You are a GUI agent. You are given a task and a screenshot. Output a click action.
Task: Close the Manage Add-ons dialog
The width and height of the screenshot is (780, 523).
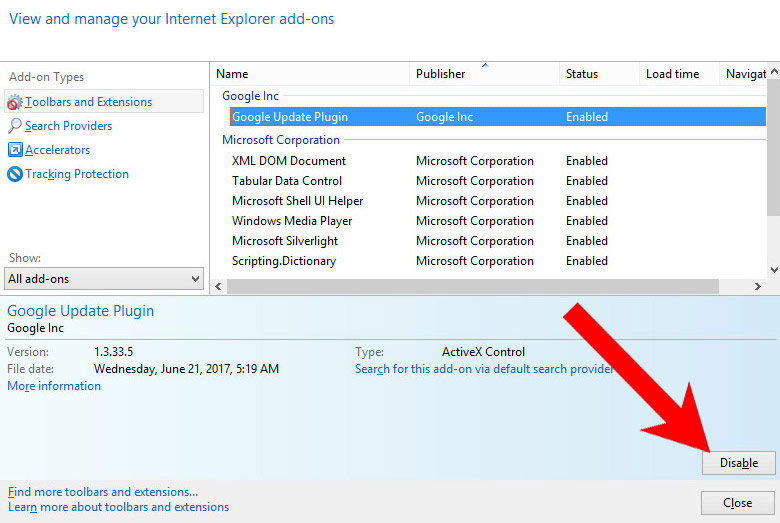[738, 503]
